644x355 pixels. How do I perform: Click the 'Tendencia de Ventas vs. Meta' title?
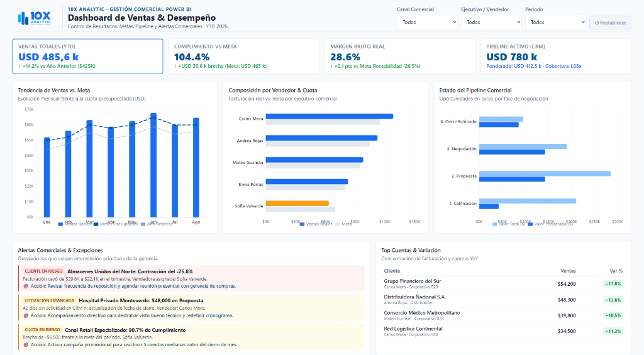(x=54, y=90)
